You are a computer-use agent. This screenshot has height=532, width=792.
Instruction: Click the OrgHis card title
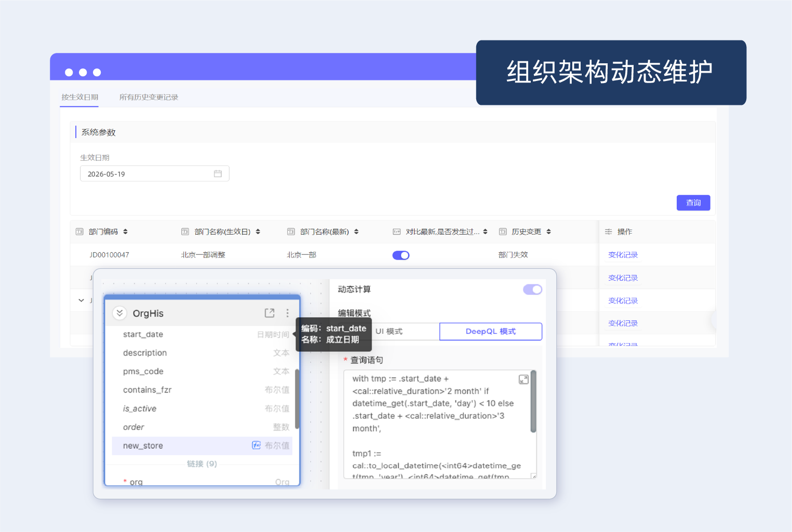click(148, 313)
